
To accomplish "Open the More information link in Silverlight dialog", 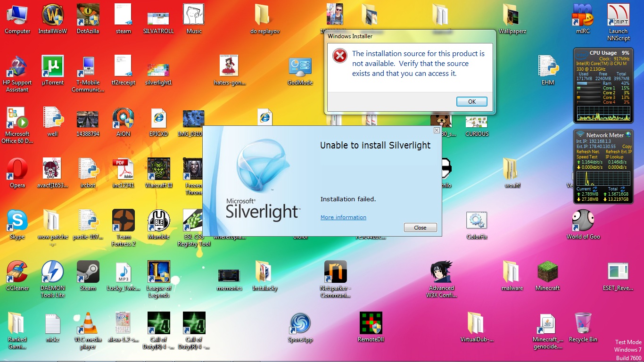I will 343,217.
